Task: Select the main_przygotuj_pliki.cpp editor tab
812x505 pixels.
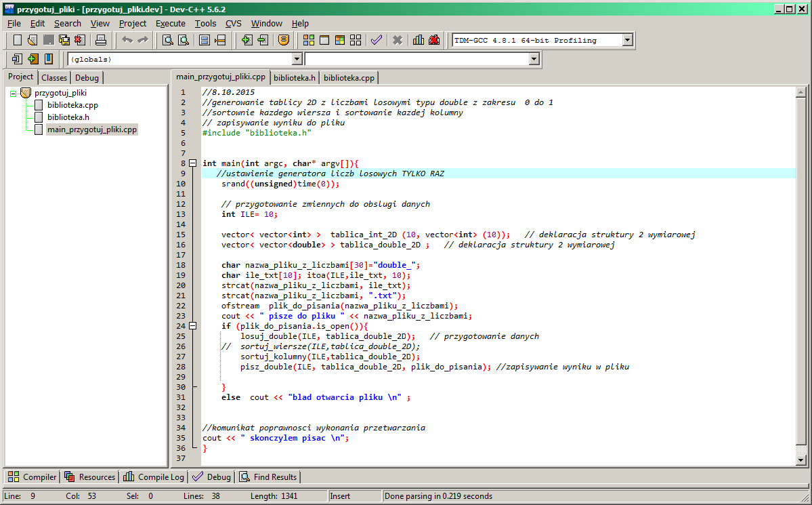Action: point(221,77)
